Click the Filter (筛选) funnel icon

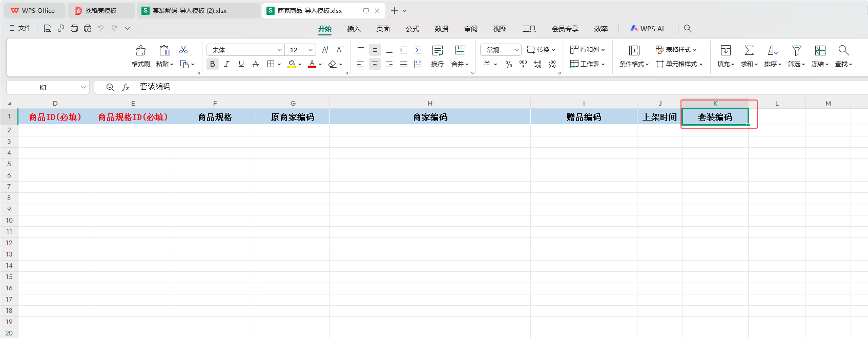coord(796,50)
